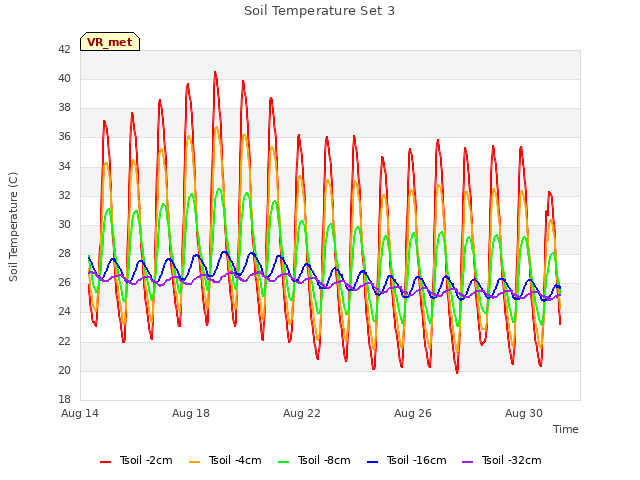Click the purple Tsoil -32cm legend swatch
Screen dimensions: 640x480
[x=467, y=462]
